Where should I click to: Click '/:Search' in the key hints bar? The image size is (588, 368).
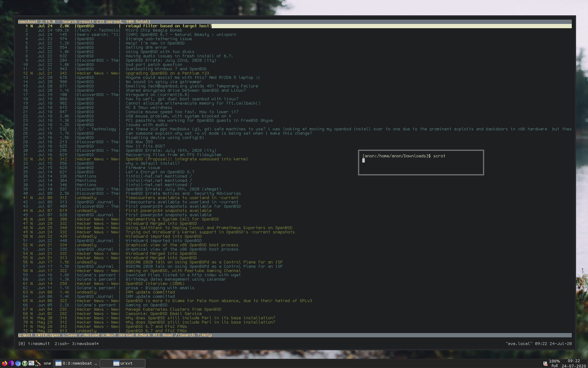[x=185, y=335]
